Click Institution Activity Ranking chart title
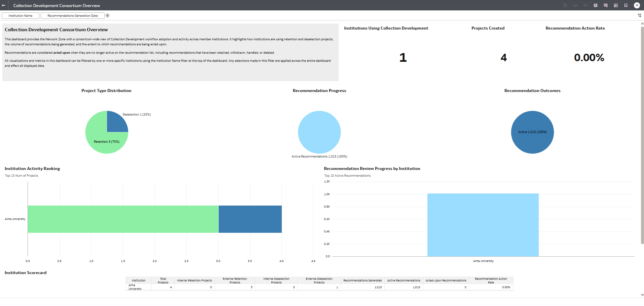The image size is (644, 306). (32, 169)
